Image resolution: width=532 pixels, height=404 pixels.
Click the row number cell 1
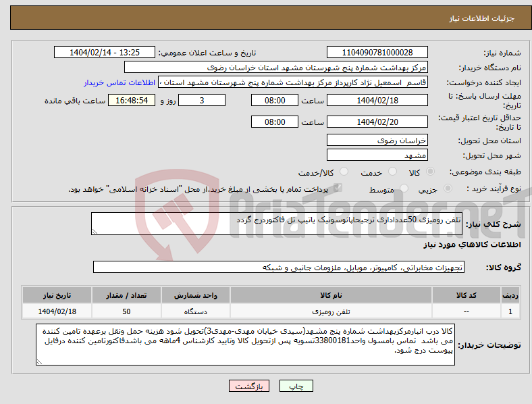point(510,311)
